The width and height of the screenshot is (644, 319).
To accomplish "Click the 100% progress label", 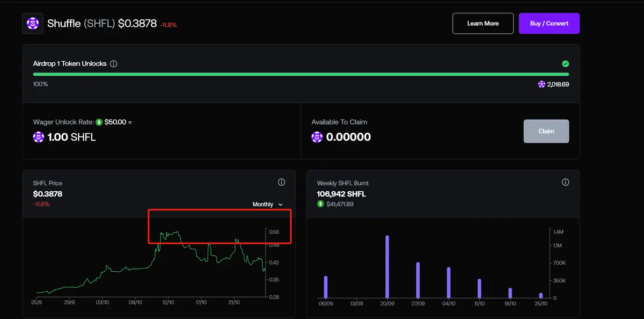I will [x=40, y=84].
